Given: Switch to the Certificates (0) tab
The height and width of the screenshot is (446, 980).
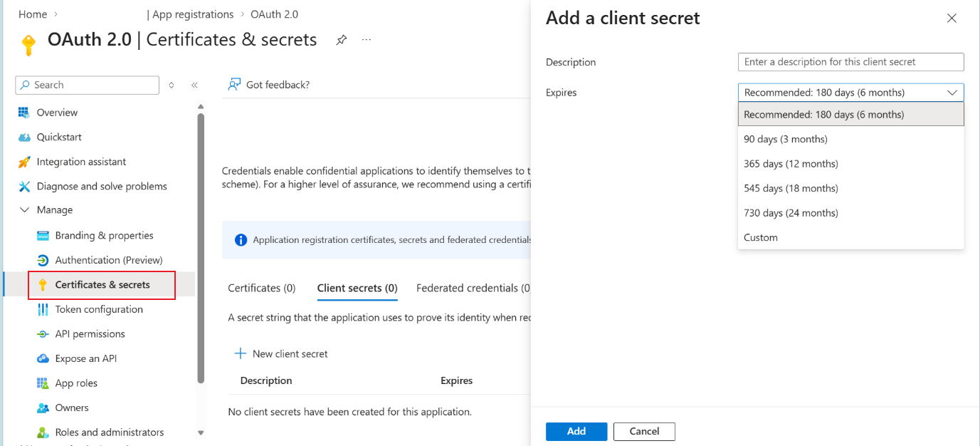Looking at the screenshot, I should tap(261, 288).
